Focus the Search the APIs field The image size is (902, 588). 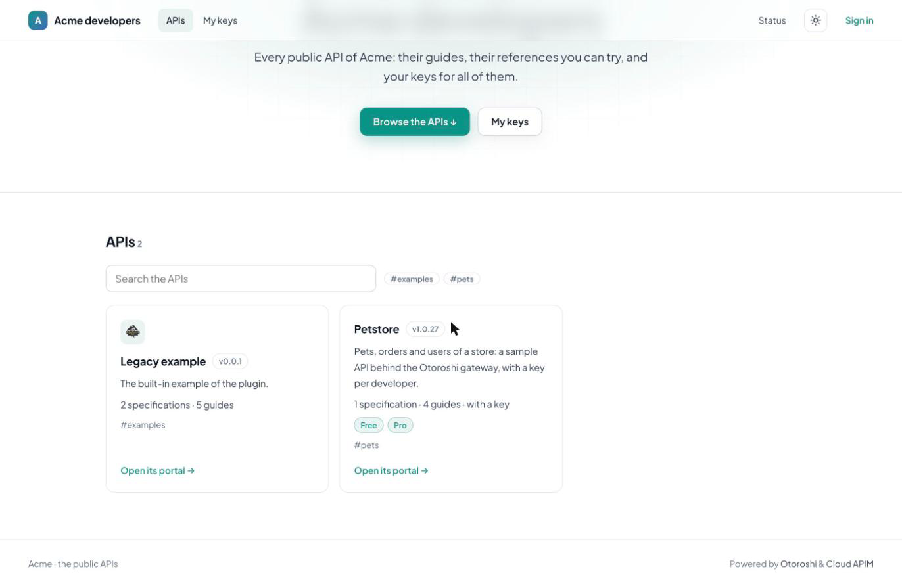click(241, 279)
